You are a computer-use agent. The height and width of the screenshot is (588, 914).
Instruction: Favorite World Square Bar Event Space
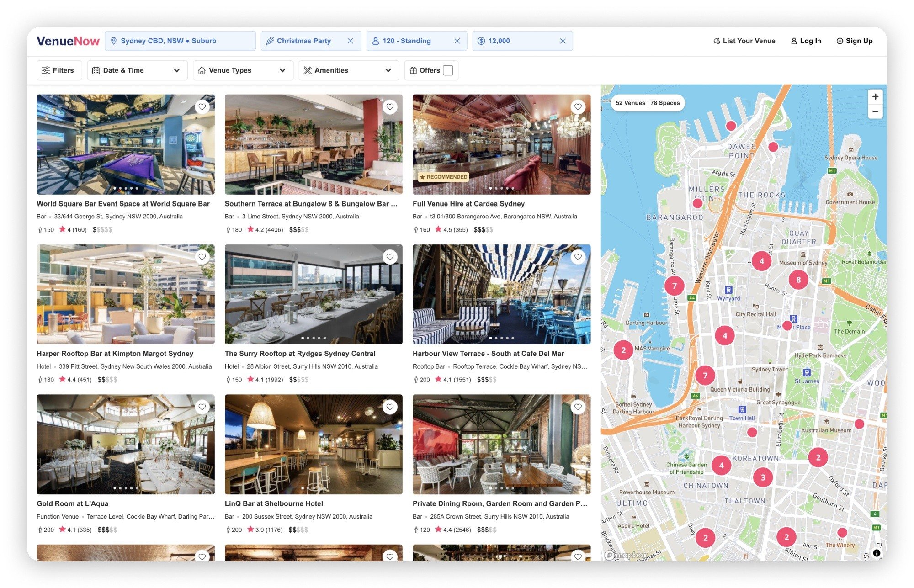(x=202, y=107)
